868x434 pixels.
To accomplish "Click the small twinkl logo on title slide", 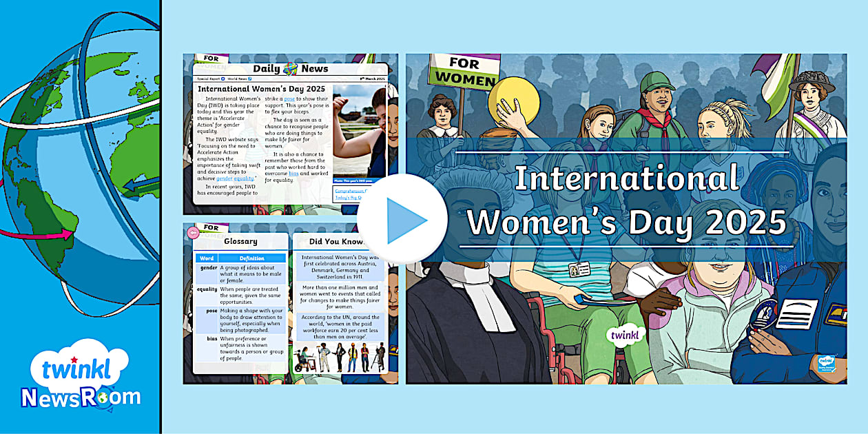I will pos(626,335).
